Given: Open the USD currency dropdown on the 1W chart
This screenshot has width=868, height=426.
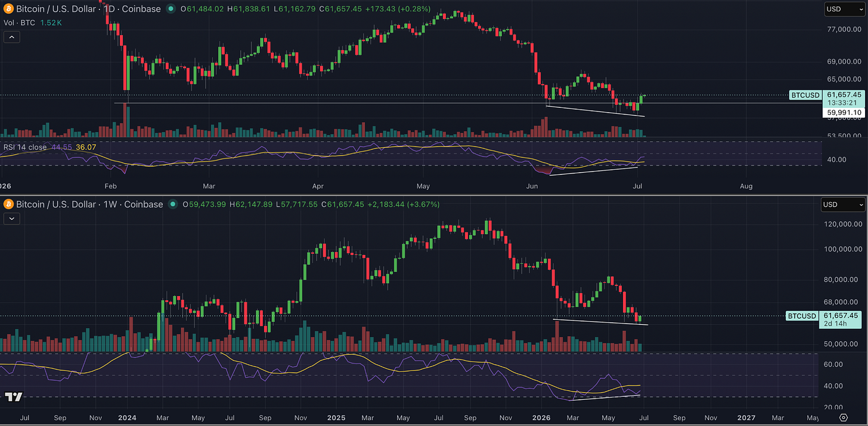Looking at the screenshot, I should 844,204.
